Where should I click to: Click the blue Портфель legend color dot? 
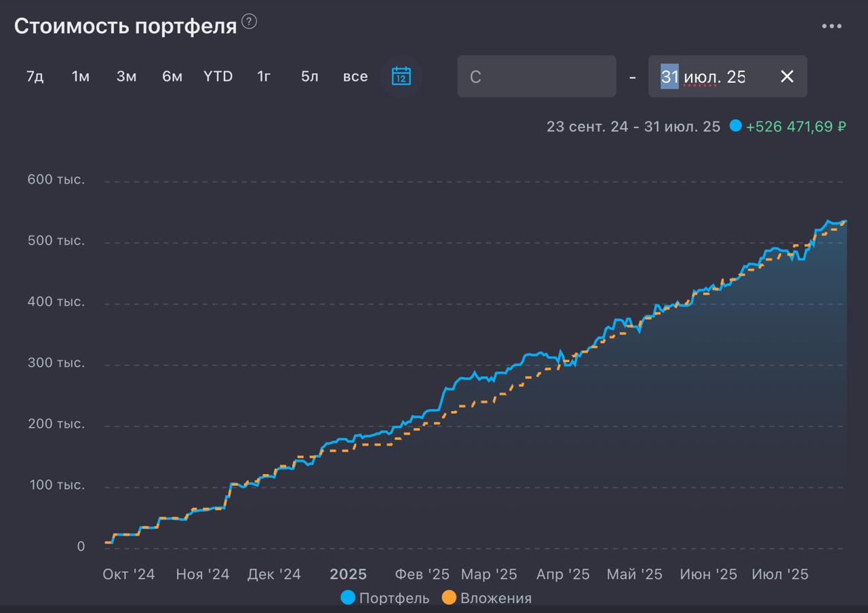(349, 597)
